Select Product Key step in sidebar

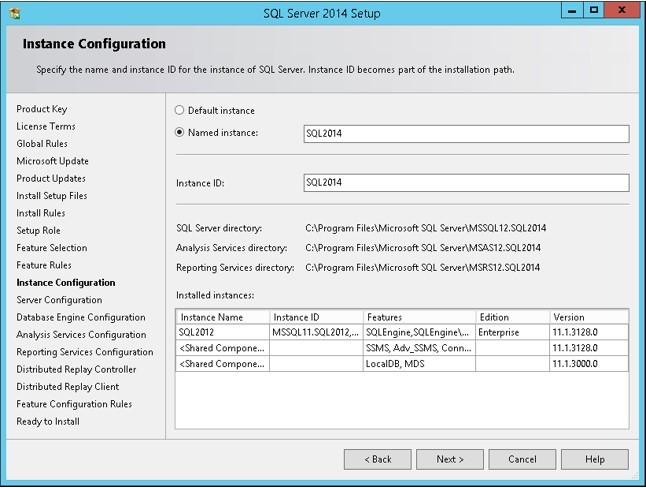42,109
